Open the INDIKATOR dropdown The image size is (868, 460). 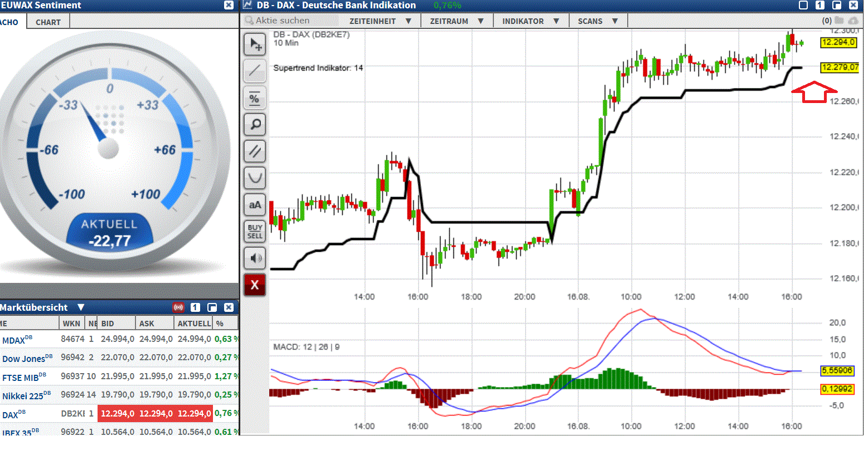530,21
